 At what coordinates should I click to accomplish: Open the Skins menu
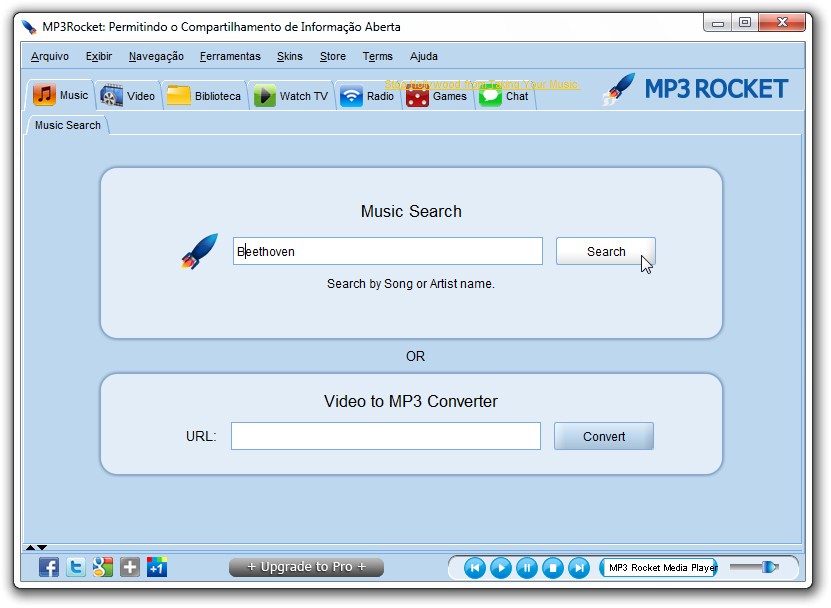(x=290, y=56)
